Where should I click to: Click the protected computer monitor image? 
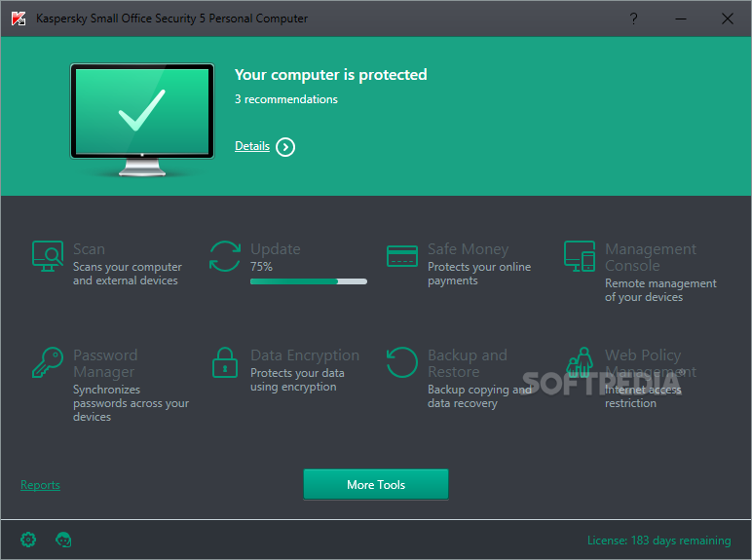pyautogui.click(x=142, y=120)
